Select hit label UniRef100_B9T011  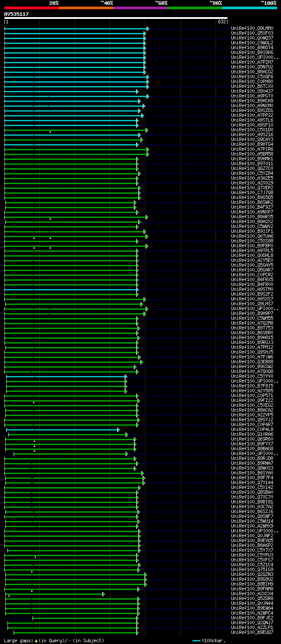pyautogui.click(x=252, y=164)
